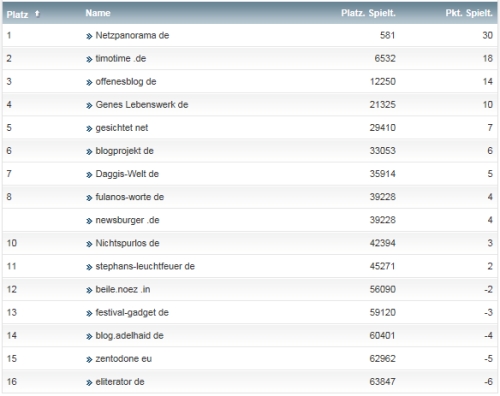Open the Daggis-Welt de link
The height and width of the screenshot is (396, 500).
coord(127,174)
